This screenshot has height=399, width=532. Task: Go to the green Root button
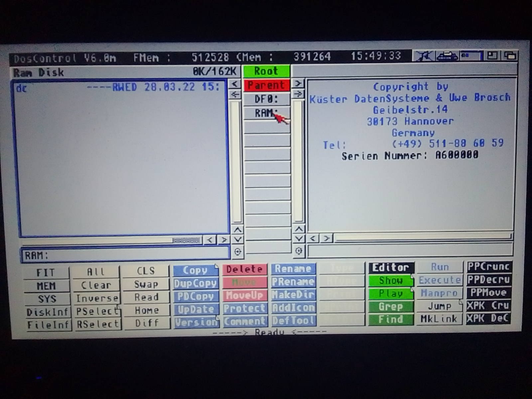267,71
